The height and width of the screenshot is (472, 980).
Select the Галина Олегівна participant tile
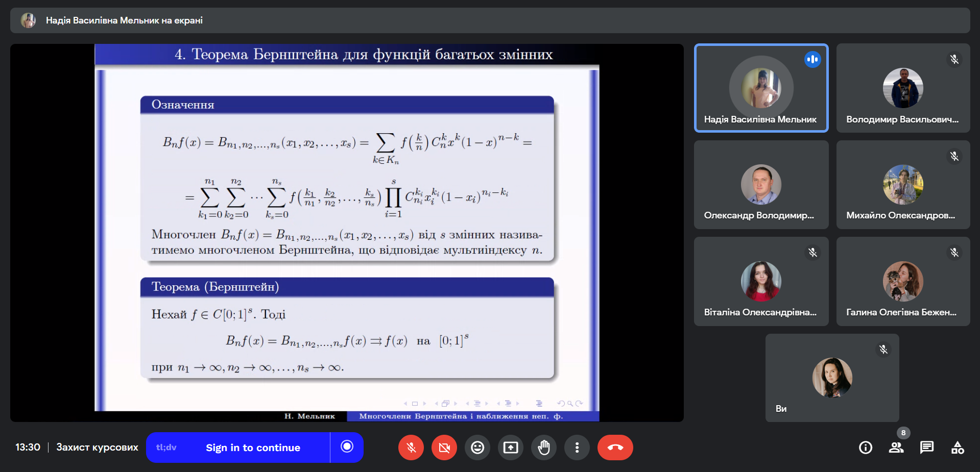point(903,281)
